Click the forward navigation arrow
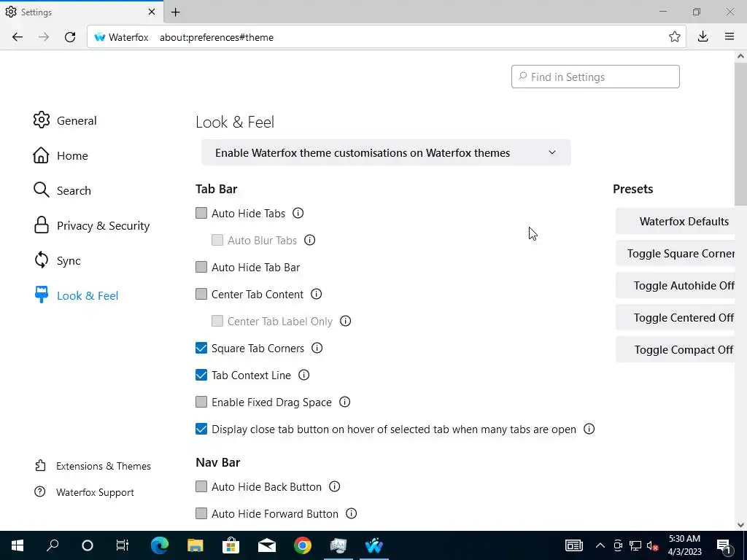Image resolution: width=747 pixels, height=560 pixels. (x=44, y=37)
